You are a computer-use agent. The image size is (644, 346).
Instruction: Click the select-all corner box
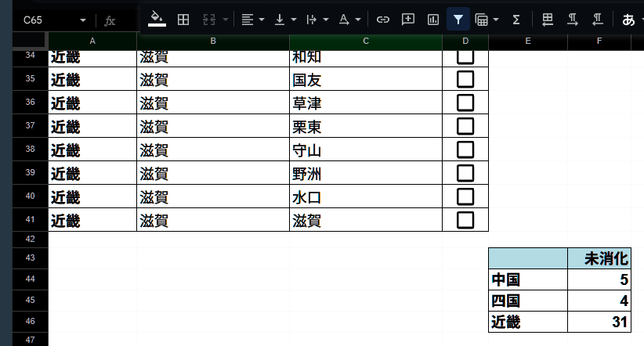(29, 40)
